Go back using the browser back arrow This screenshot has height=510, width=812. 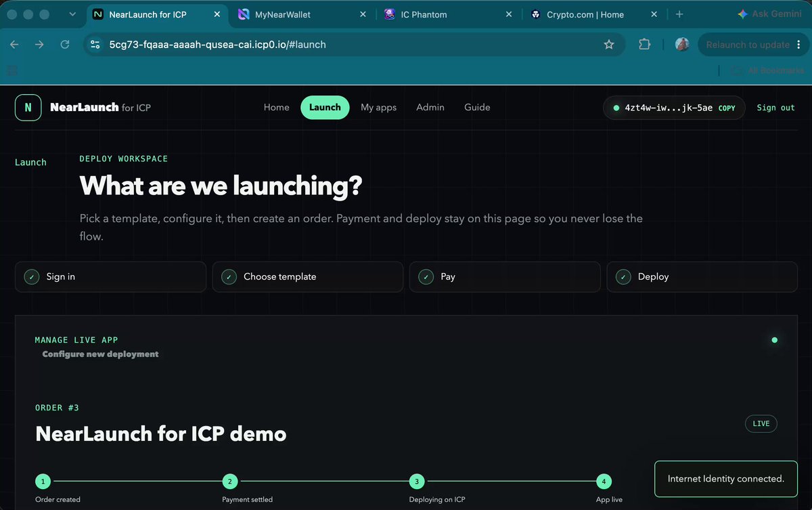15,45
